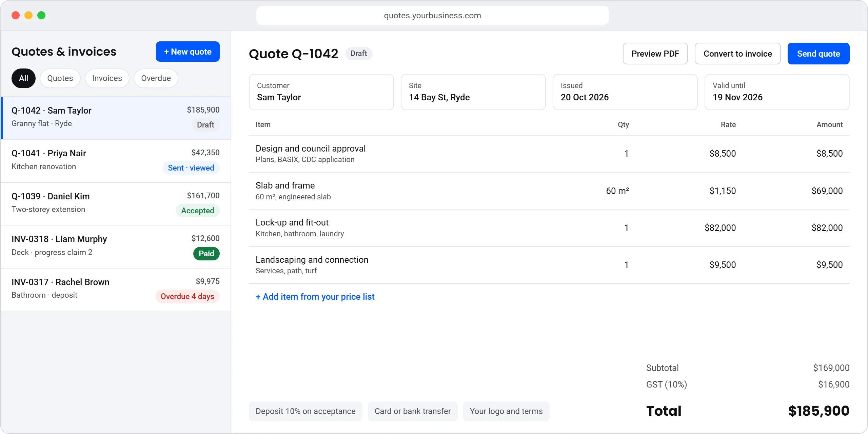This screenshot has height=434, width=868.
Task: Edit the Valid until date 19 Nov 2026
Action: (777, 92)
